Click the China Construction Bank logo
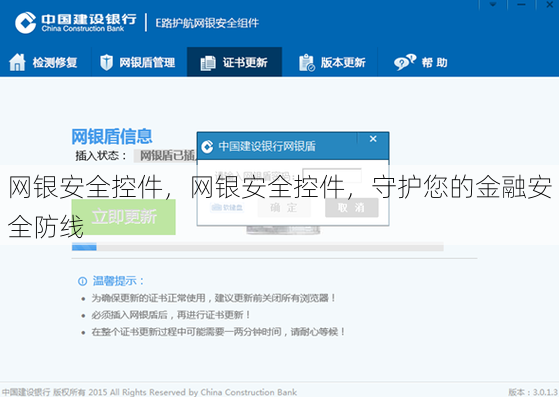This screenshot has height=397, width=559. 75,22
